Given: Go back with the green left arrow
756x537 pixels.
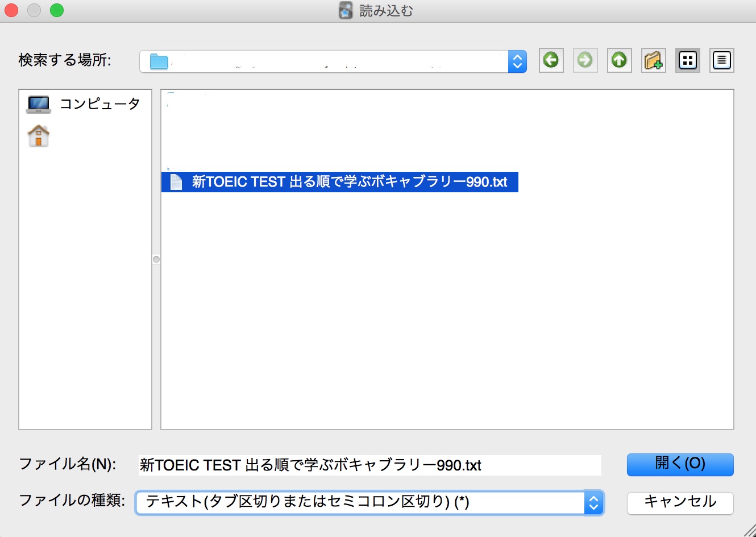Looking at the screenshot, I should (x=551, y=60).
